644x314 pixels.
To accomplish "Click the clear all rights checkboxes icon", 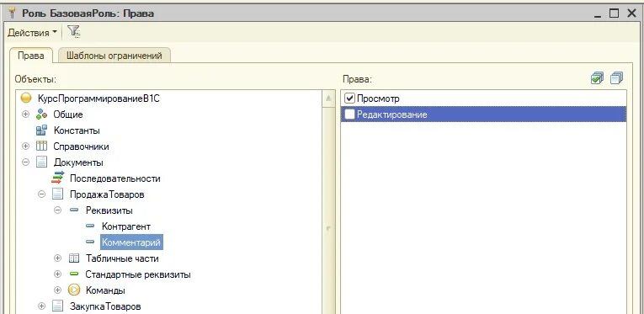I will point(616,78).
